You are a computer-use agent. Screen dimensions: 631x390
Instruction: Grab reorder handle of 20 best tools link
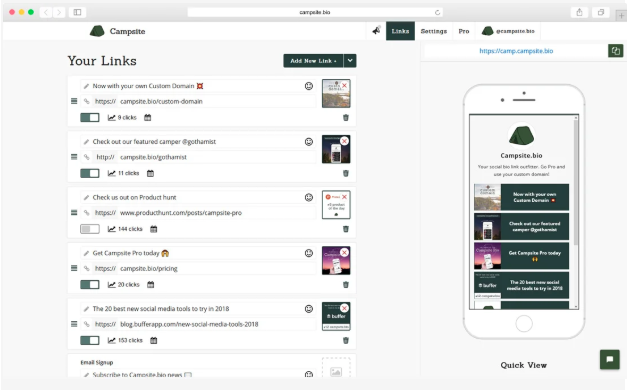[x=74, y=324]
